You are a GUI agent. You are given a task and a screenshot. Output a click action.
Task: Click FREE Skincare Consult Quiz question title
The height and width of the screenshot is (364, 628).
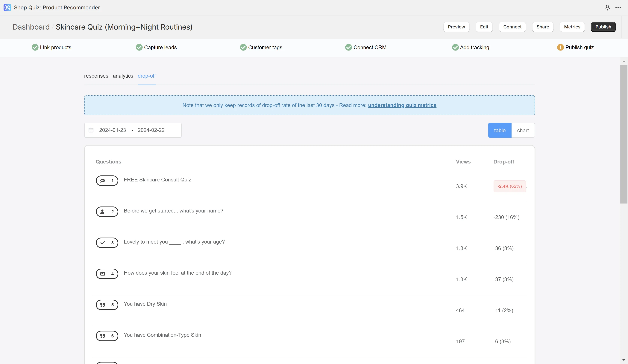click(157, 180)
